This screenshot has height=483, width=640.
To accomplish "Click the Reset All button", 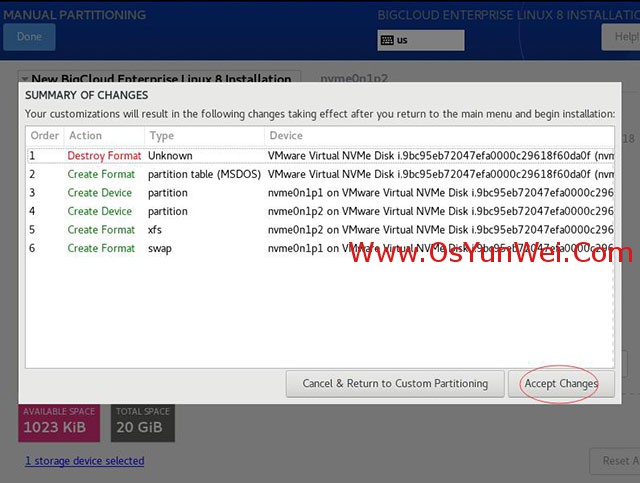I will (x=615, y=461).
